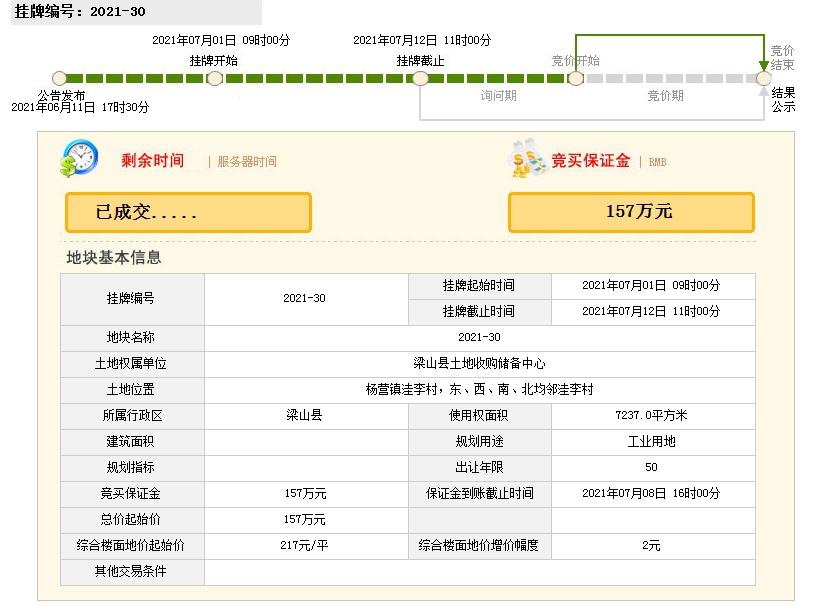
Task: Click the empty 其他交易条件 value cell
Action: (x=479, y=572)
